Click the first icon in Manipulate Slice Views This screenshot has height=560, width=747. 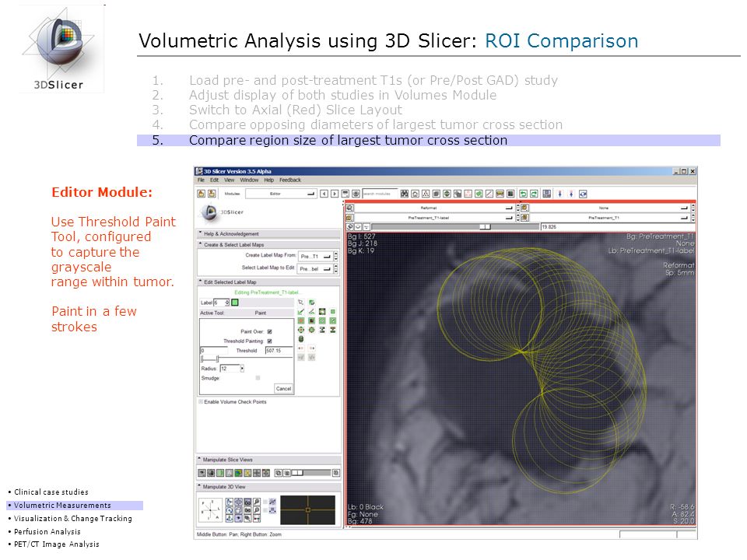click(202, 473)
